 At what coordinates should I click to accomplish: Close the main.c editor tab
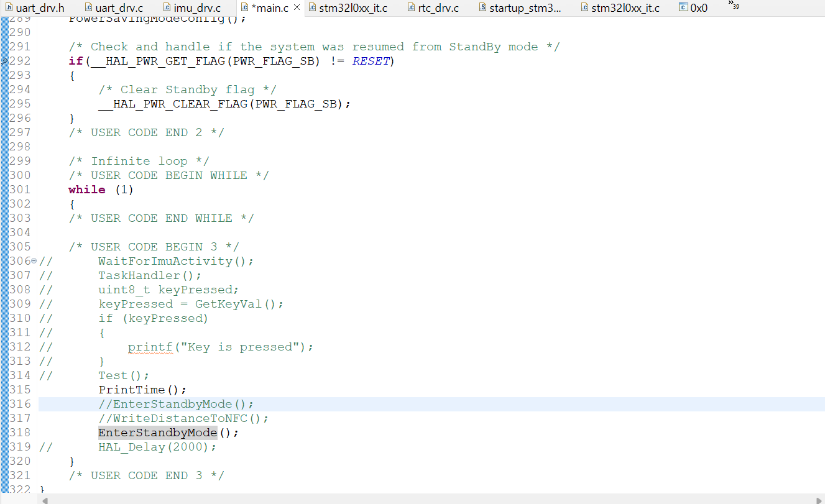(x=297, y=8)
